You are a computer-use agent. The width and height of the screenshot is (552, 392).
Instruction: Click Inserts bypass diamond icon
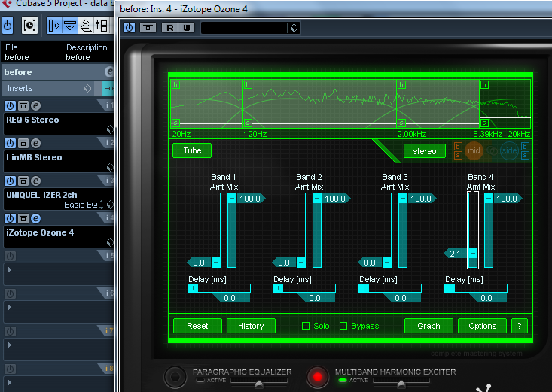pos(87,88)
